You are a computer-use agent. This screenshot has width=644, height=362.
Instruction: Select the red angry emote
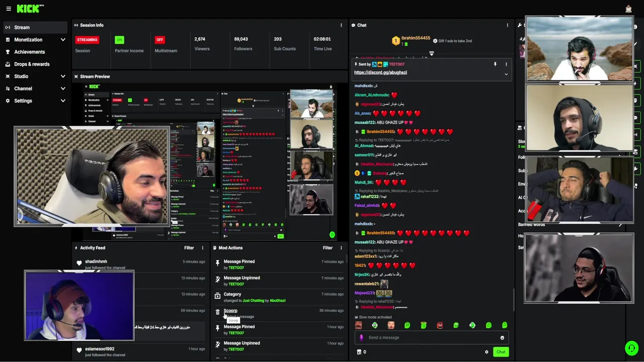(440, 326)
